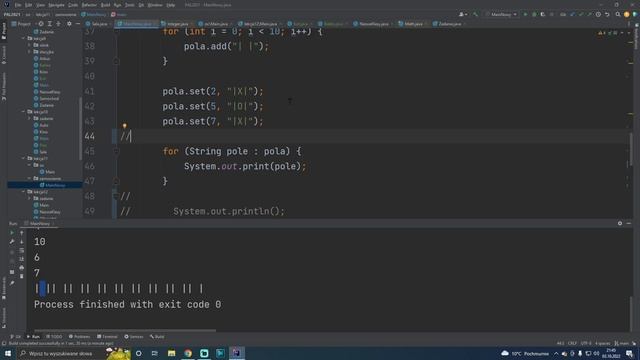This screenshot has height=360, width=640.
Task: Toggle the Commit side stripe button
Action: point(4,55)
